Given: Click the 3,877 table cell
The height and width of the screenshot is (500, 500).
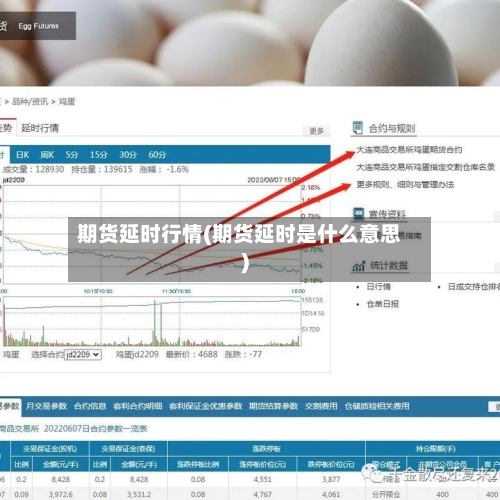Looking at the screenshot, I should click(331, 479).
